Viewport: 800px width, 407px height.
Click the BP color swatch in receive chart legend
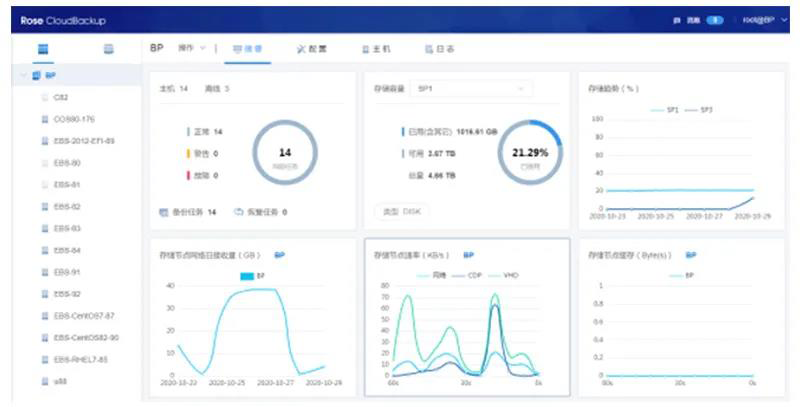tap(247, 275)
